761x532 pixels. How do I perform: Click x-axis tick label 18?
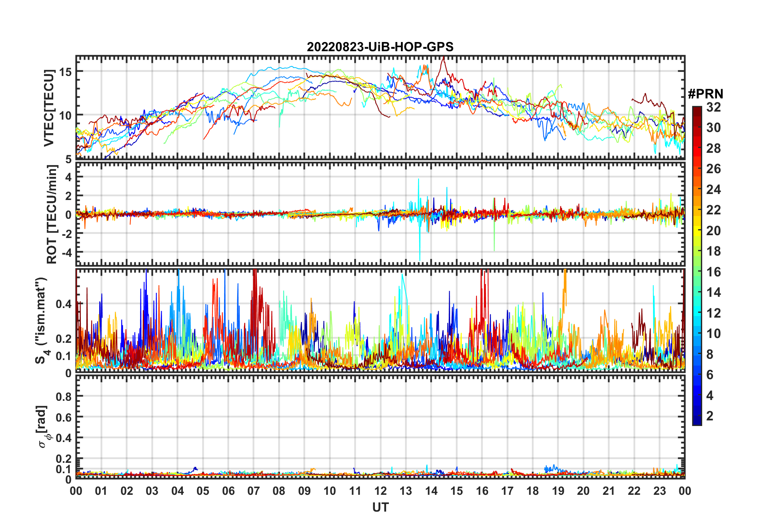click(533, 491)
